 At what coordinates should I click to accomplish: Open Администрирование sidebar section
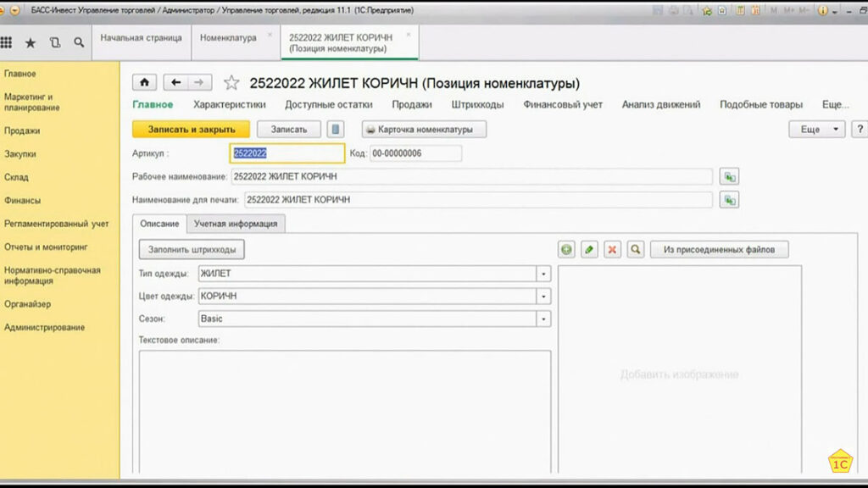pos(44,327)
